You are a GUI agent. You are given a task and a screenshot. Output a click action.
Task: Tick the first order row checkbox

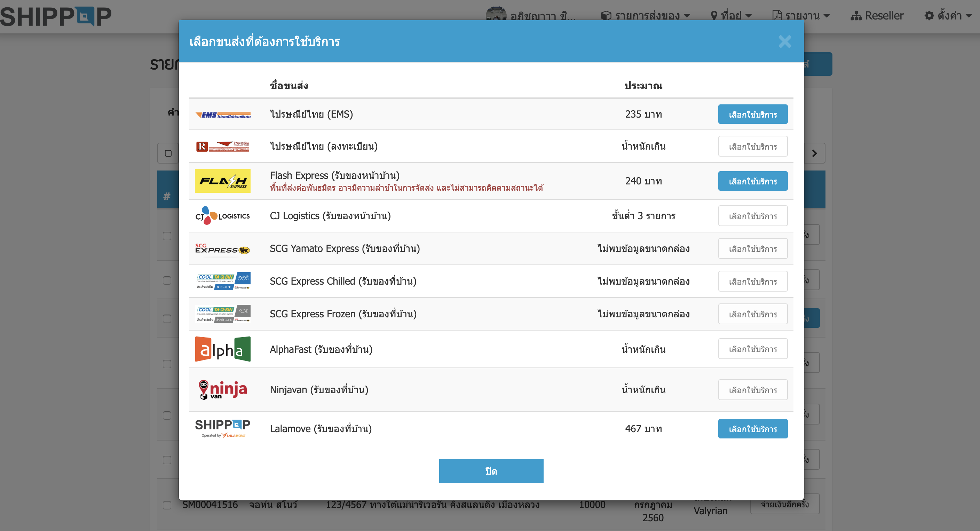point(167,236)
